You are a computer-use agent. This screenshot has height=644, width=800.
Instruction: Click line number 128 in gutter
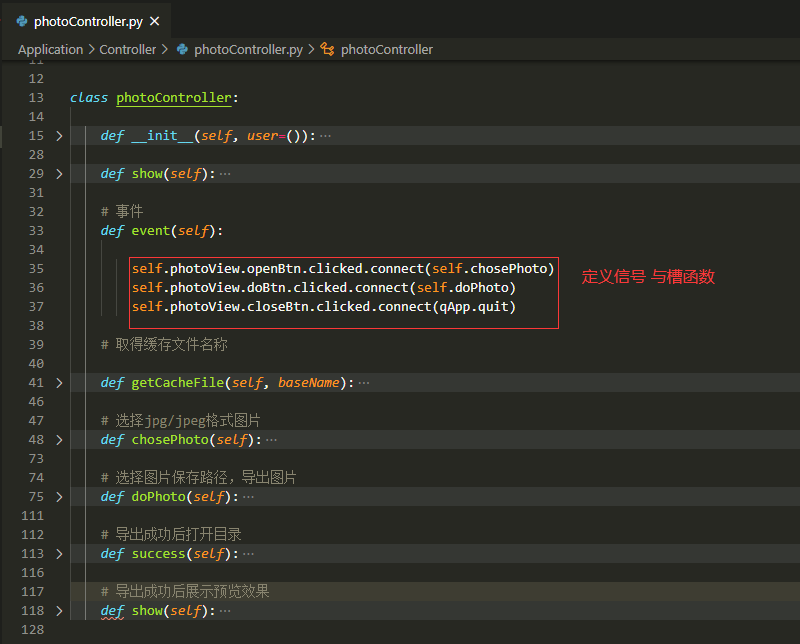tap(33, 630)
